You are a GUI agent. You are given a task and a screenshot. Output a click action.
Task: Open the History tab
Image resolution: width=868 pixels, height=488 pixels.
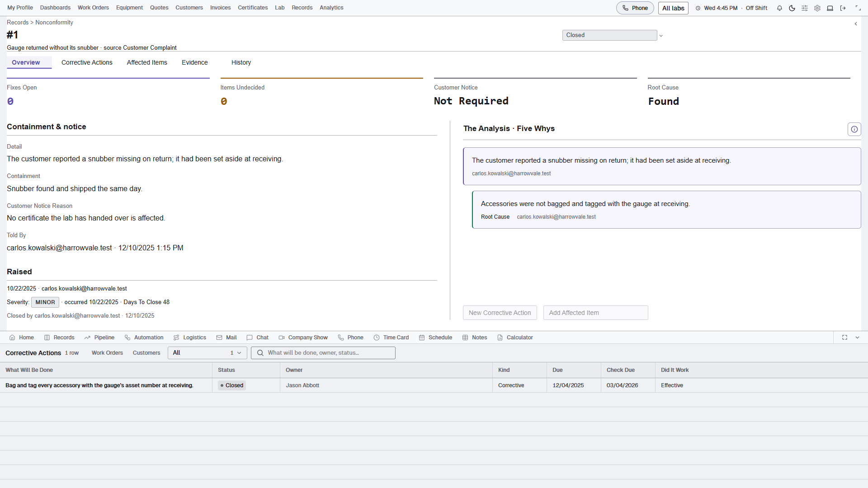click(241, 62)
